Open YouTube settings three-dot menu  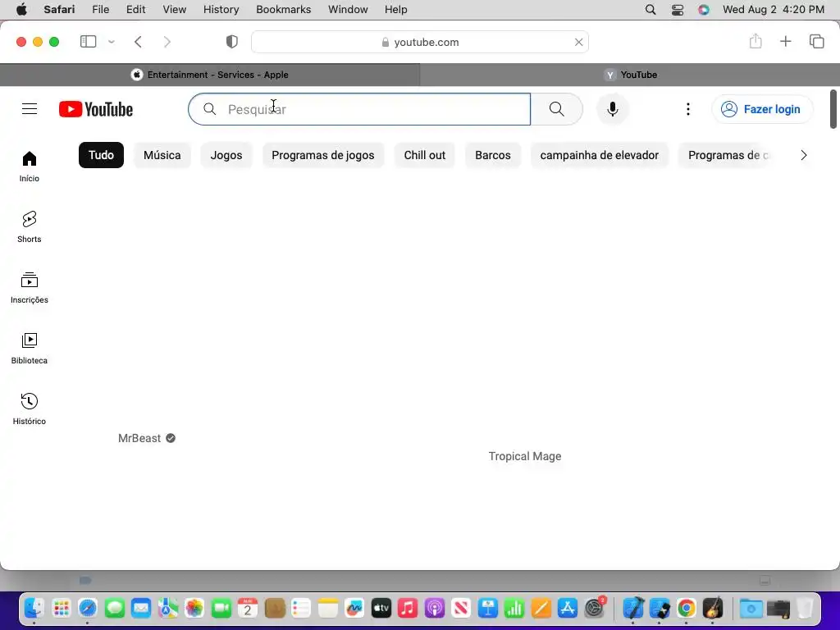(x=688, y=109)
